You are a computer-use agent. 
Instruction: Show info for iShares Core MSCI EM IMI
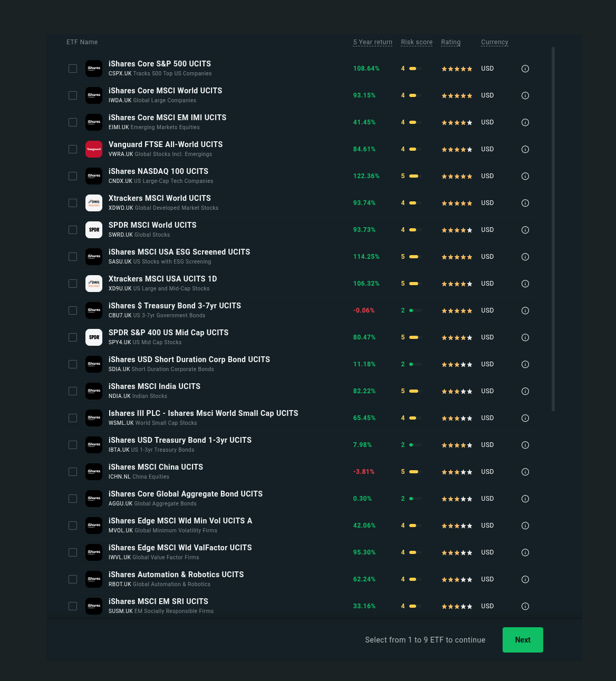(x=525, y=122)
